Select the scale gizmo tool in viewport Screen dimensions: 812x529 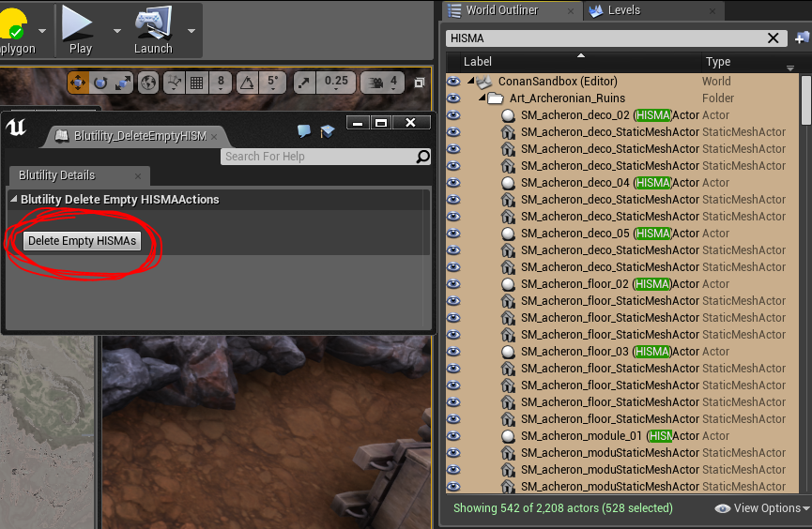(123, 83)
